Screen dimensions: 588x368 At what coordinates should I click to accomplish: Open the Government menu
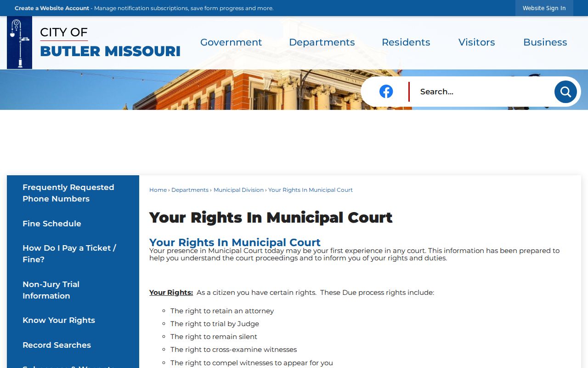click(x=231, y=42)
